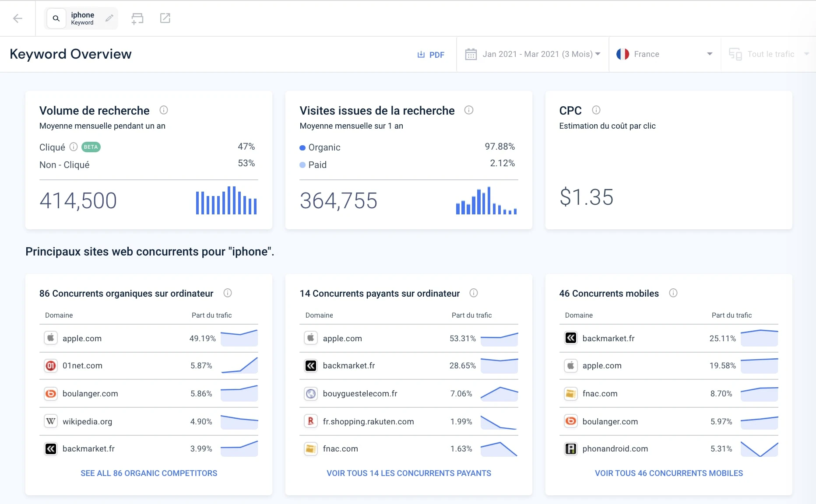Open the France country dropdown
Viewport: 816px width, 504px height.
pyautogui.click(x=665, y=54)
